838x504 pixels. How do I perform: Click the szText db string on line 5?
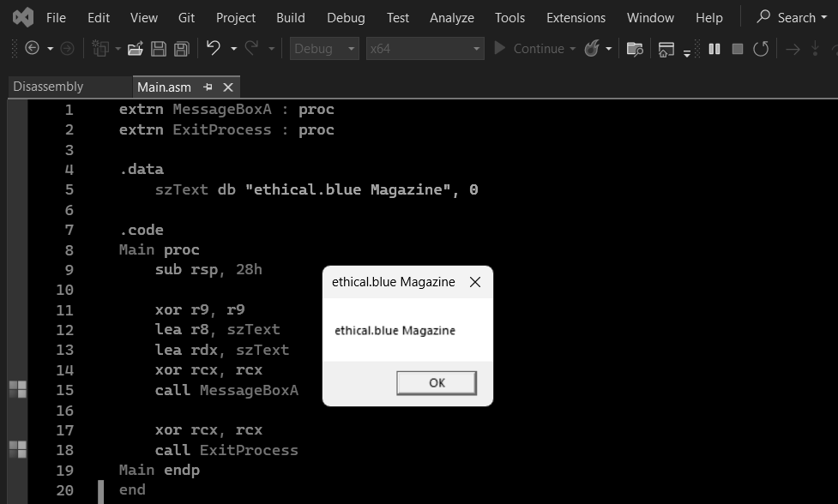317,189
